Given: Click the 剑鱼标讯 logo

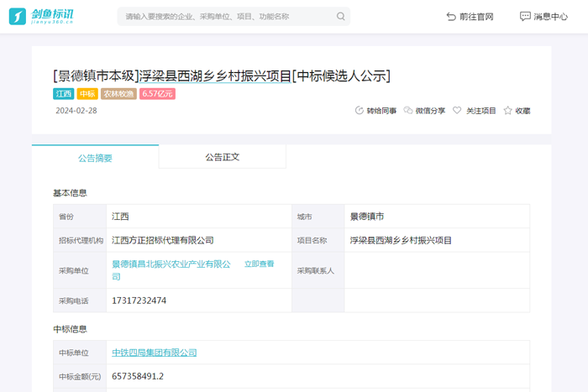Looking at the screenshot, I should 41,16.
